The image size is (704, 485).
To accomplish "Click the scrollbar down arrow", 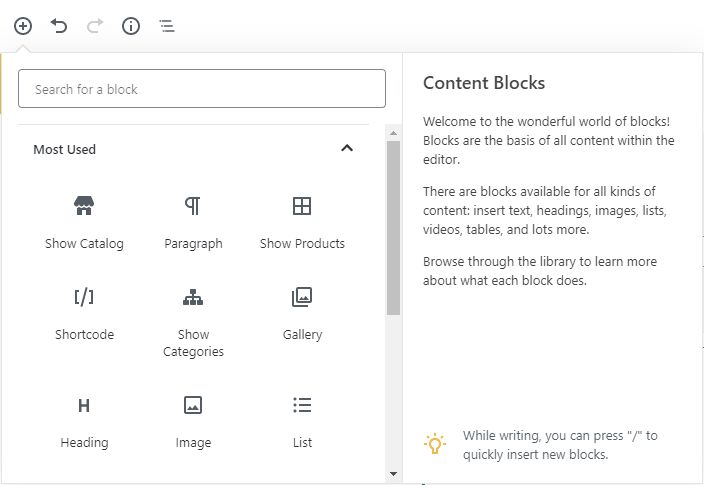I will (393, 473).
